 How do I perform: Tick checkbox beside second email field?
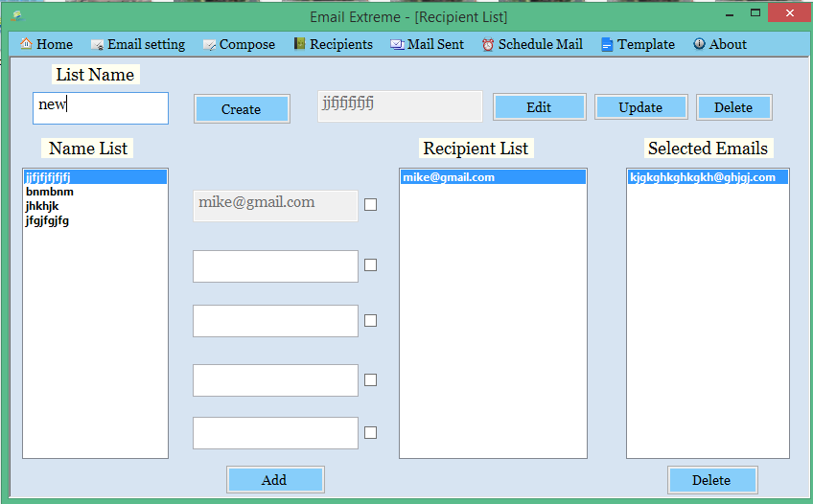[x=370, y=265]
